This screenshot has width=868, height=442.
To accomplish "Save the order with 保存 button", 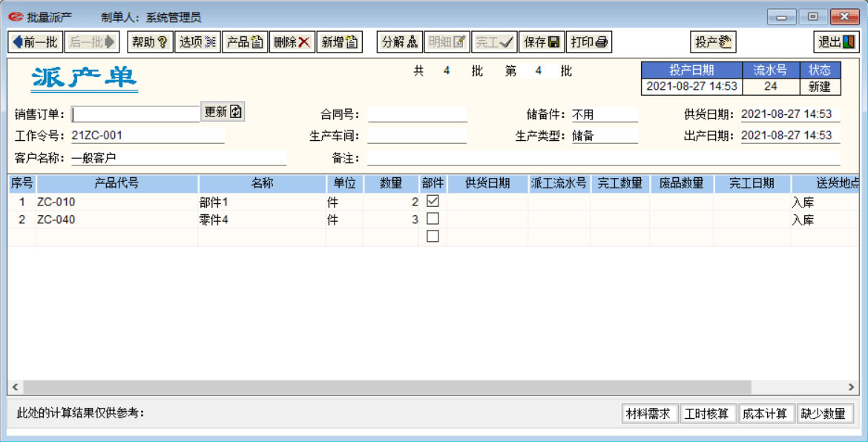I will 542,42.
